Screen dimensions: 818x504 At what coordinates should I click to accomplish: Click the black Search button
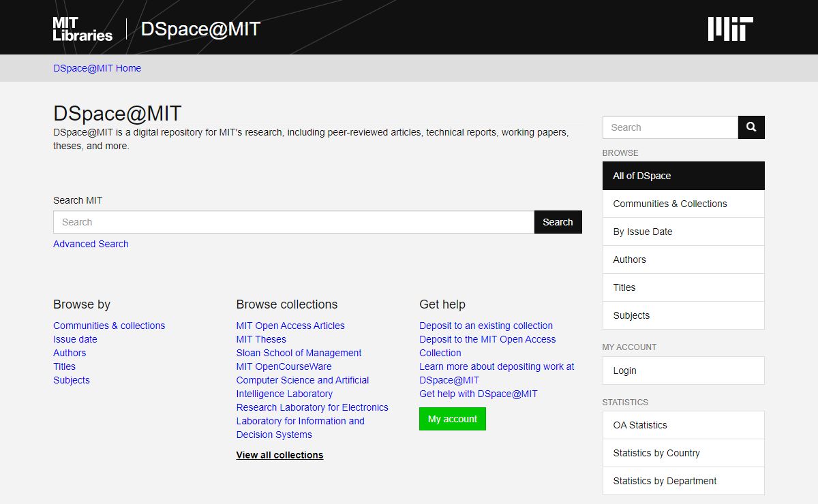(x=558, y=222)
